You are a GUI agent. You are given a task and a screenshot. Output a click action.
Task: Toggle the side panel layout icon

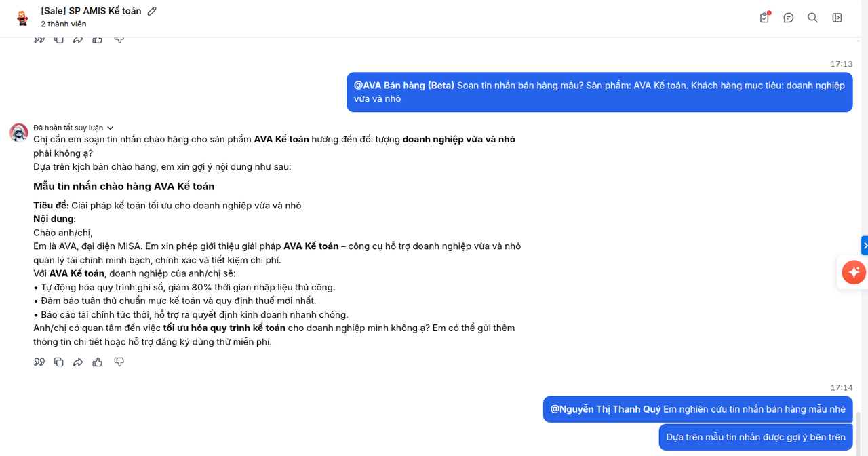[837, 18]
